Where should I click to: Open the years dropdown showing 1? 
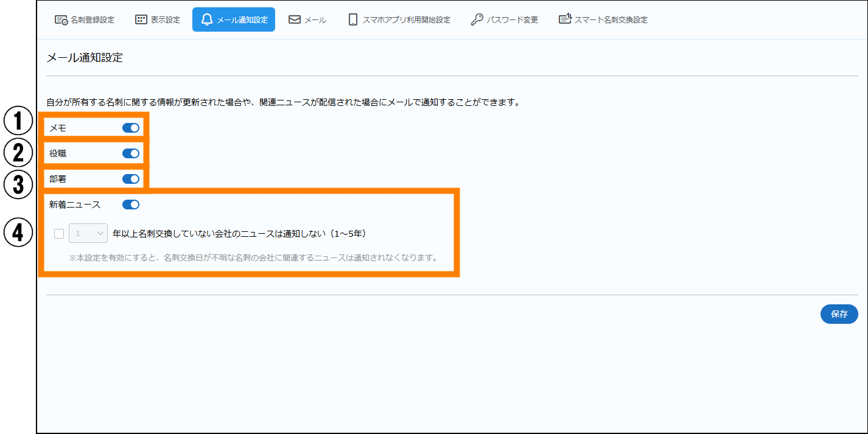pyautogui.click(x=88, y=233)
